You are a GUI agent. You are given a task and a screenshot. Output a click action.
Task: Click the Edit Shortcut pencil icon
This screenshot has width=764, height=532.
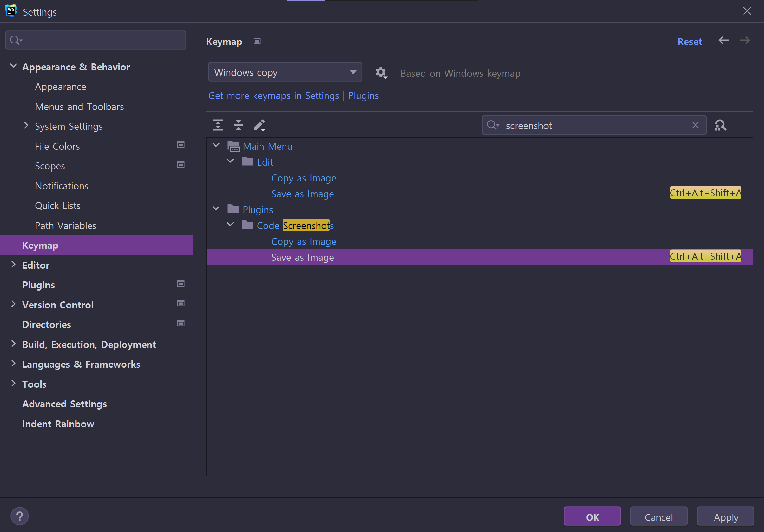(260, 125)
